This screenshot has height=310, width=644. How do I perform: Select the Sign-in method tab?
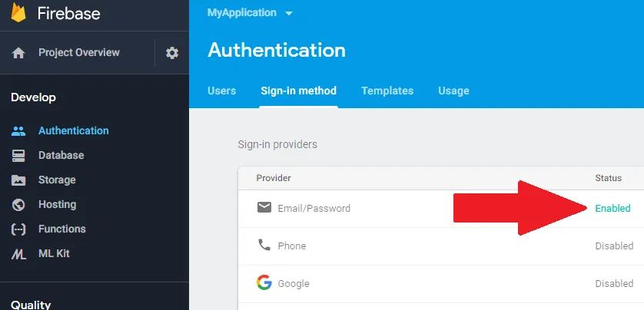click(x=298, y=91)
